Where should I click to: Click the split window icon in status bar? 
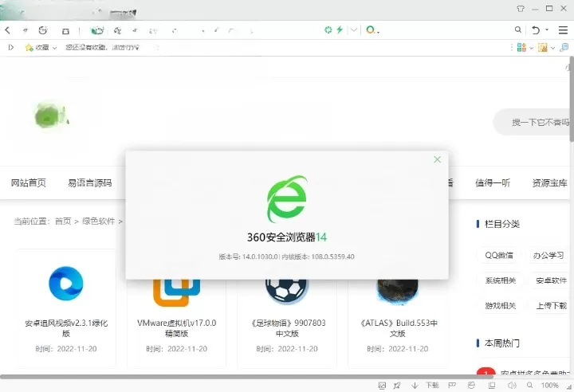click(x=492, y=386)
